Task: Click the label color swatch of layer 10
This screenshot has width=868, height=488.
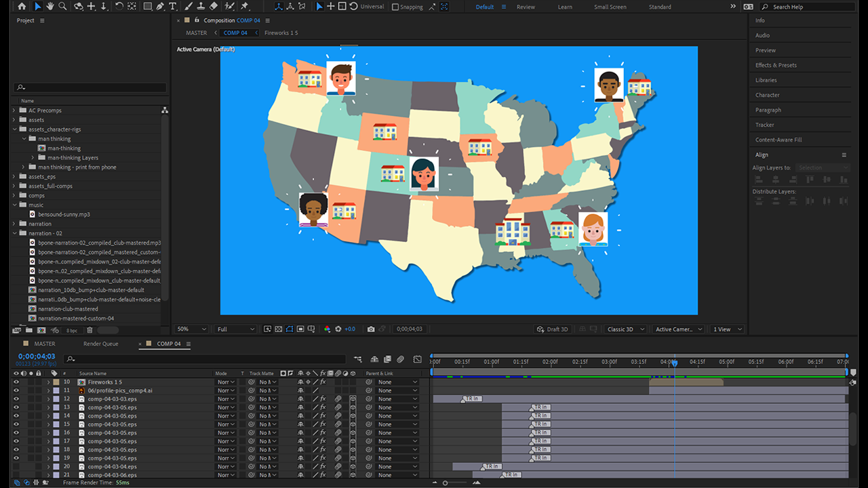Action: 57,382
